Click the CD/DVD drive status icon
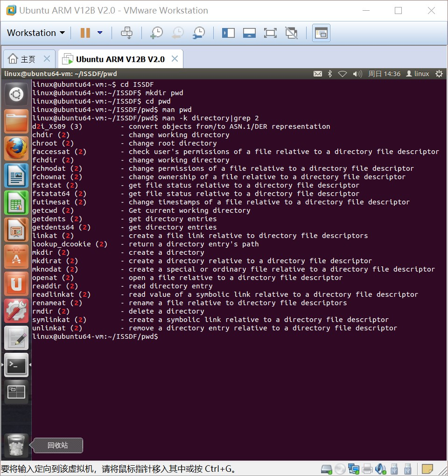 [340, 469]
